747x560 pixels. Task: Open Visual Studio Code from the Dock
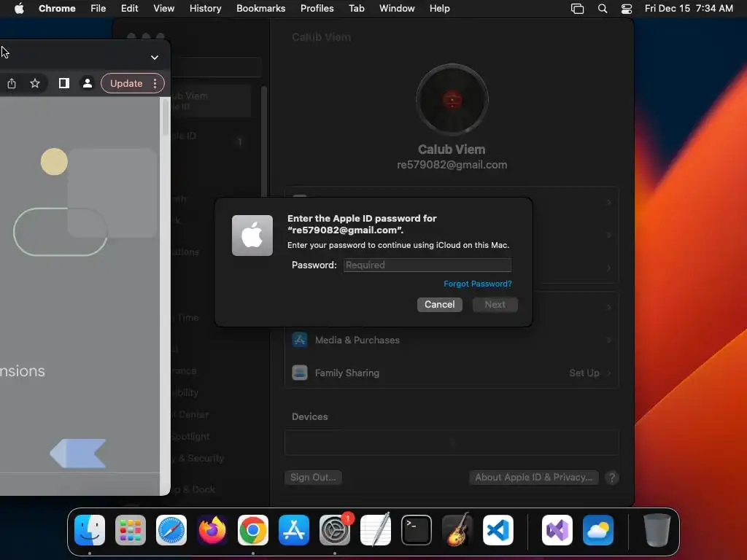click(x=498, y=530)
